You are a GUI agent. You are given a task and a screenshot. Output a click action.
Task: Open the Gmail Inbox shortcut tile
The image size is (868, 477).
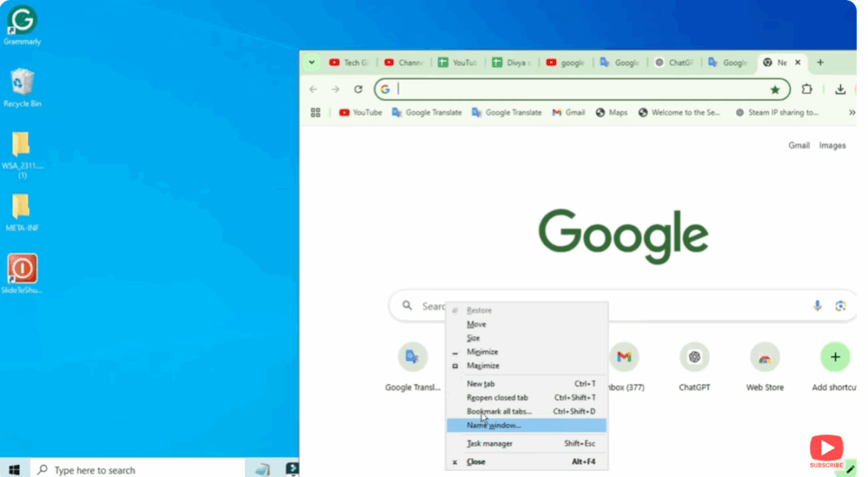(625, 367)
